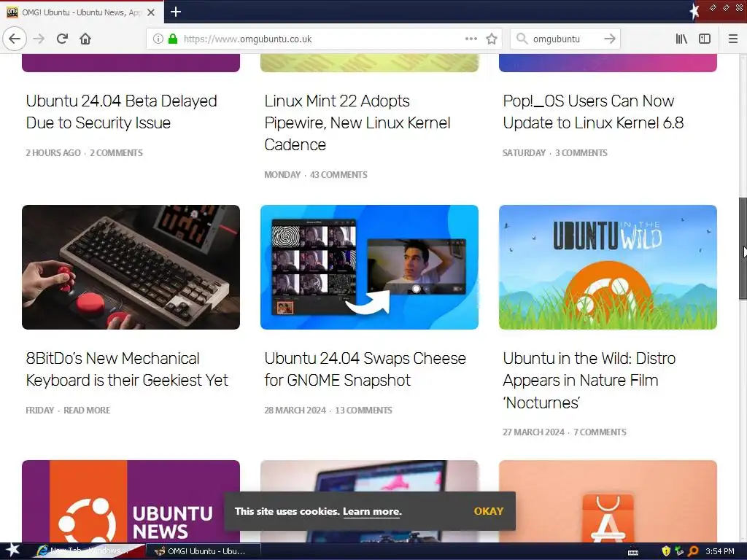Open Pop!_OS Linux Kernel 6.8 article

[593, 112]
